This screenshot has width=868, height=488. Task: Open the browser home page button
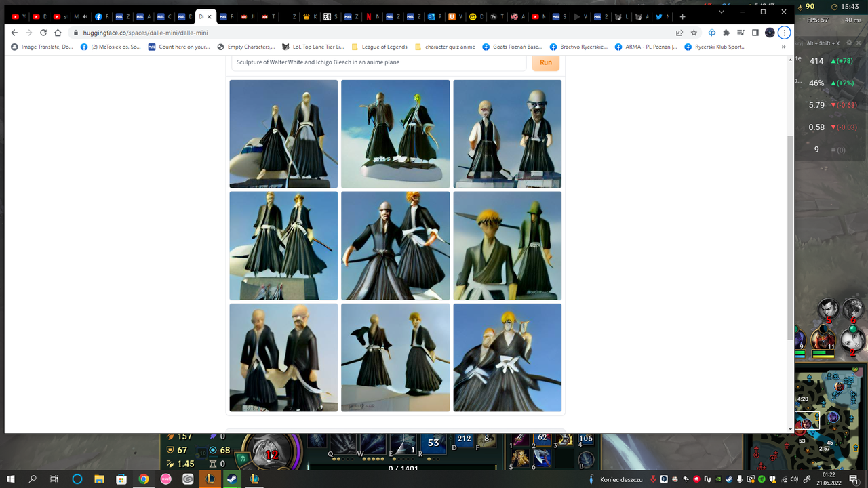pyautogui.click(x=58, y=33)
